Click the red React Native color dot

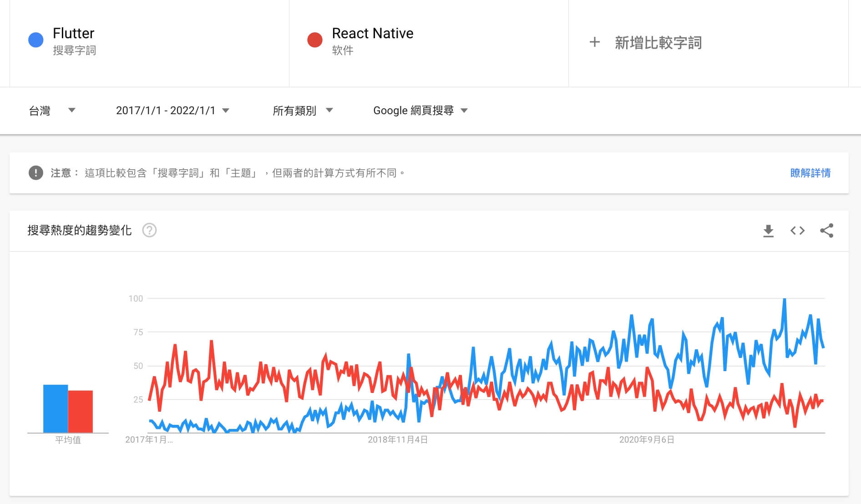pos(315,40)
